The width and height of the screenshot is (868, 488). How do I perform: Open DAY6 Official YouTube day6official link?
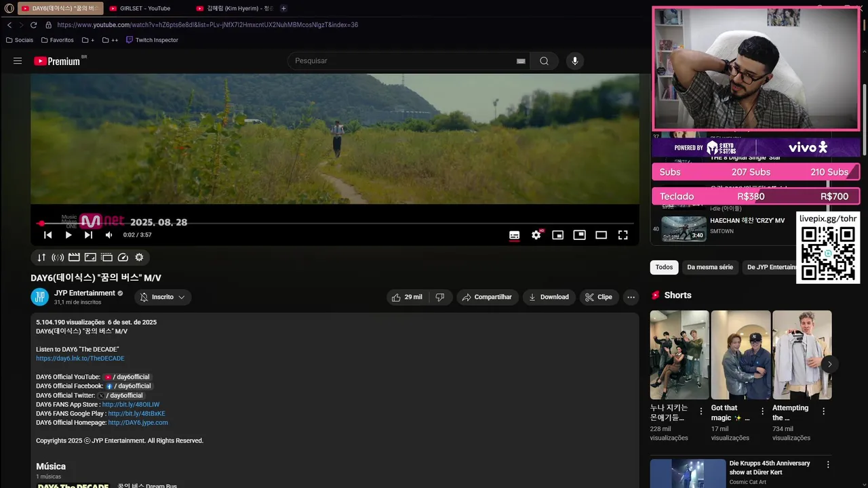[x=127, y=377]
